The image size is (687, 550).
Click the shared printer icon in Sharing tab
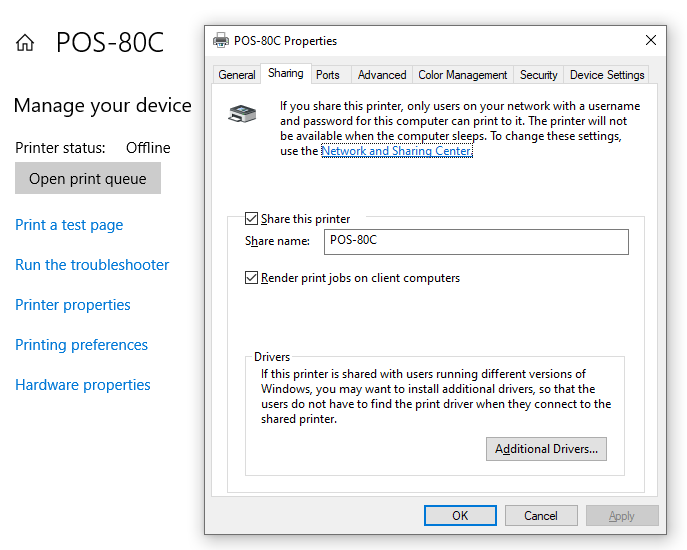point(243,113)
